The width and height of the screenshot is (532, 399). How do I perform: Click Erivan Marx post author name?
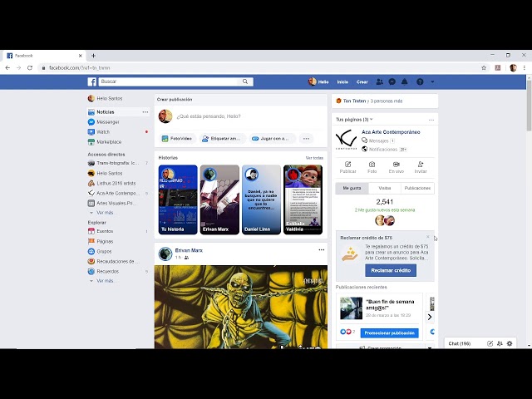coord(189,250)
